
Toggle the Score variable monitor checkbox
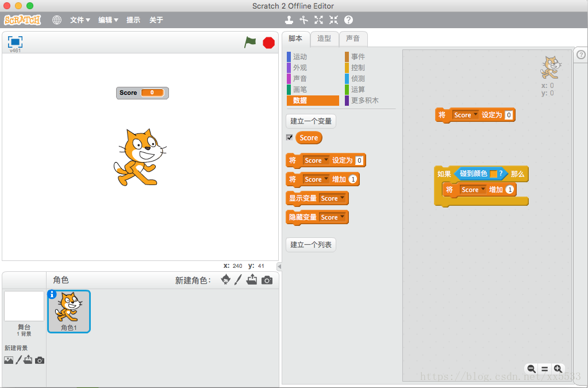coord(290,137)
